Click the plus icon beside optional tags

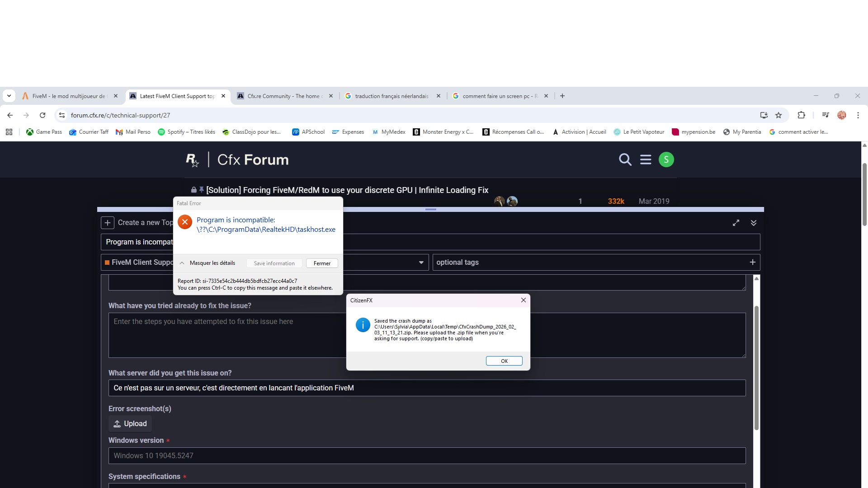point(752,262)
